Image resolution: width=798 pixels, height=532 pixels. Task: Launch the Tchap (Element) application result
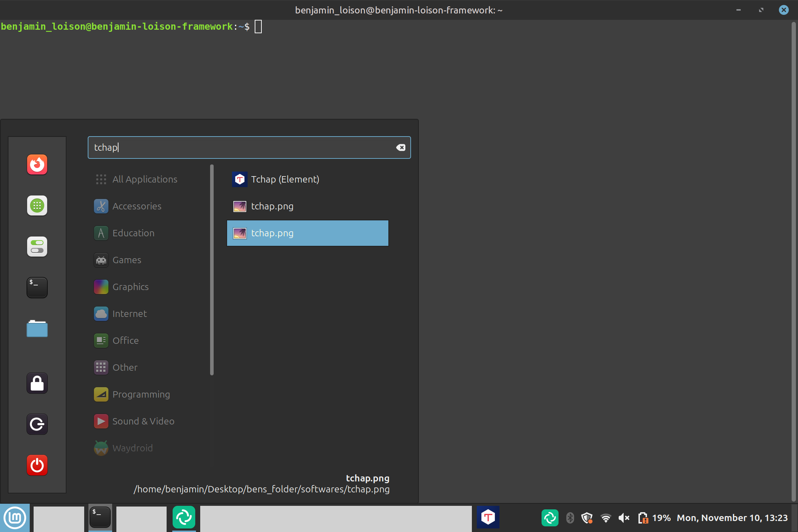285,179
